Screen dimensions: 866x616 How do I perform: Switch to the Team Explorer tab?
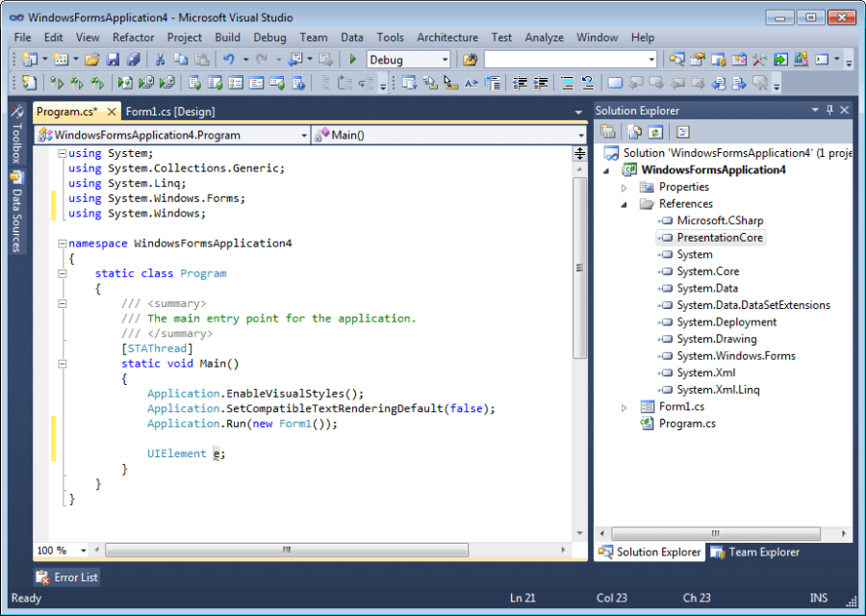[755, 552]
